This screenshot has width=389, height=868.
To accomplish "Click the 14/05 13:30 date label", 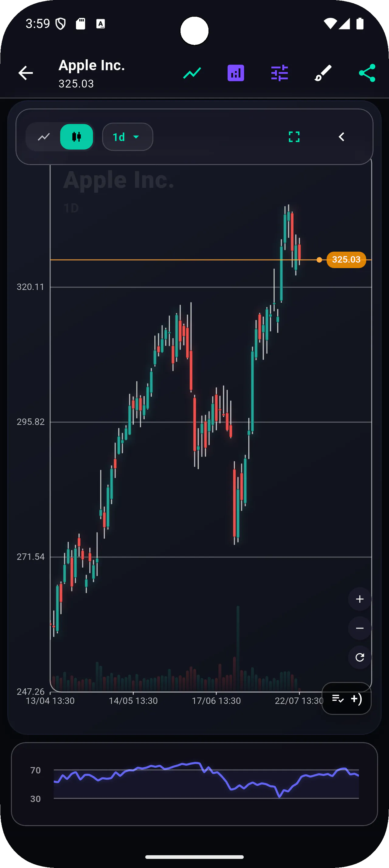I will pos(133,701).
